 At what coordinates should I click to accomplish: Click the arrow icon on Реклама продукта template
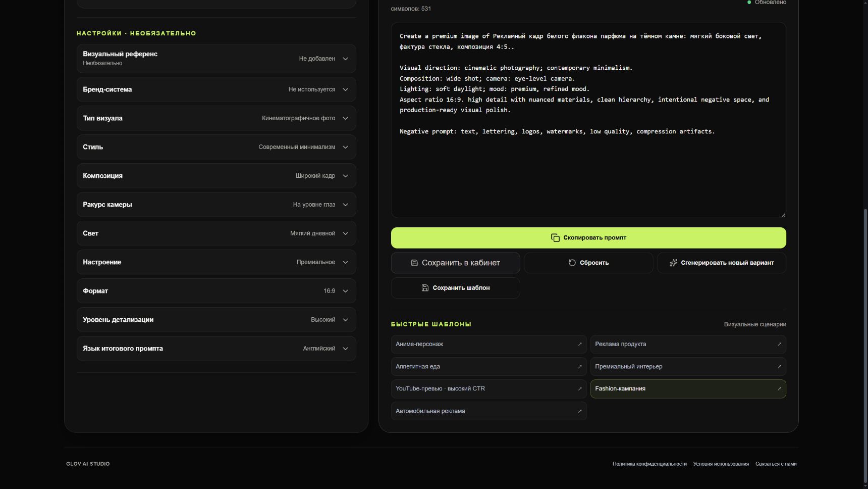click(779, 344)
